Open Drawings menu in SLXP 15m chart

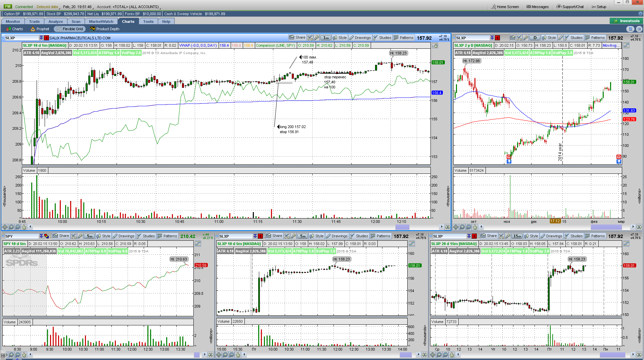[551, 236]
